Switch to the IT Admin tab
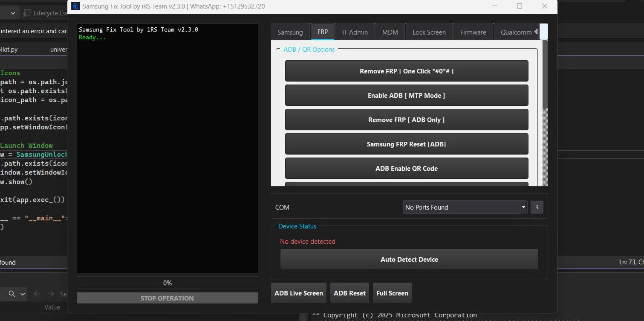644x321 pixels. 355,32
